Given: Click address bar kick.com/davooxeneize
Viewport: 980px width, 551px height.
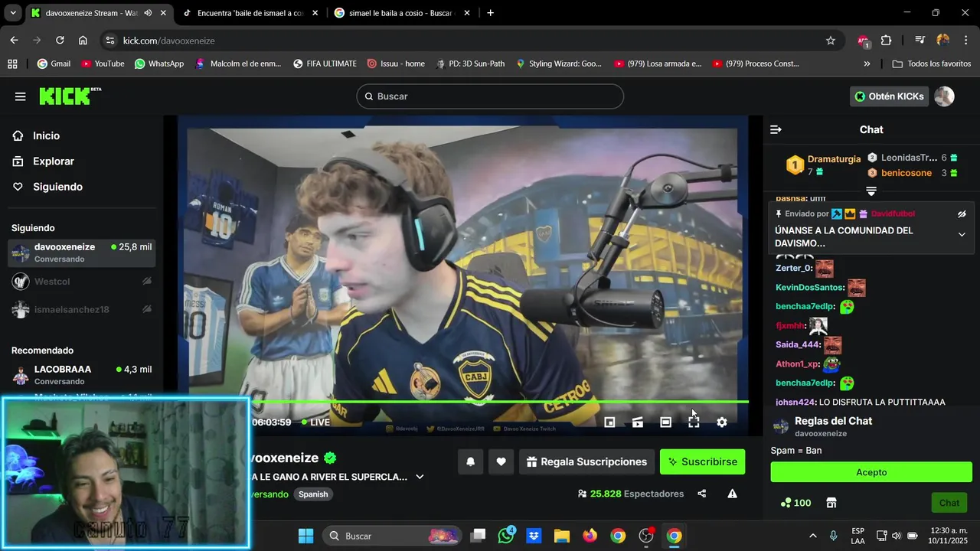Looking at the screenshot, I should click(x=168, y=41).
